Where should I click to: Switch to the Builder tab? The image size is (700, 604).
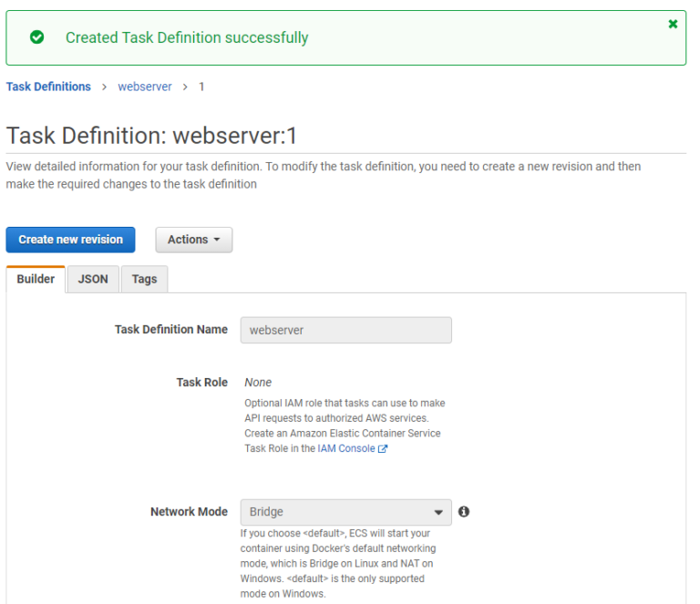pos(36,279)
